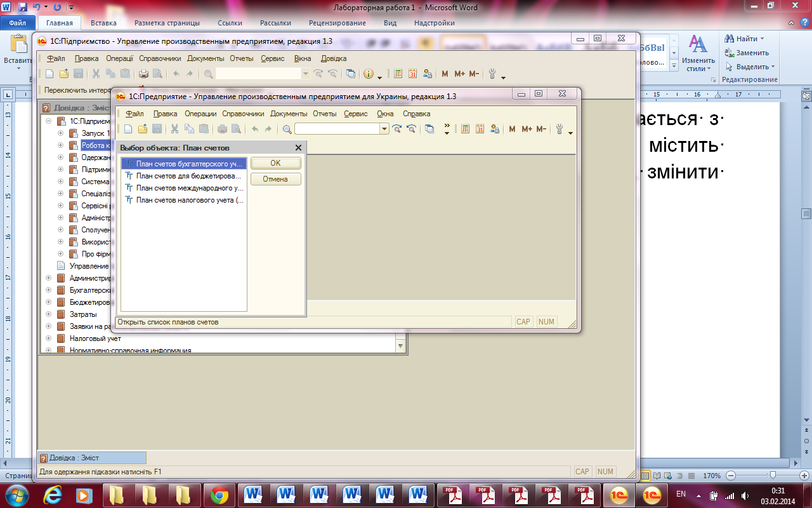This screenshot has height=508, width=812.
Task: Click Заменить in Word's editing group
Action: coord(747,53)
